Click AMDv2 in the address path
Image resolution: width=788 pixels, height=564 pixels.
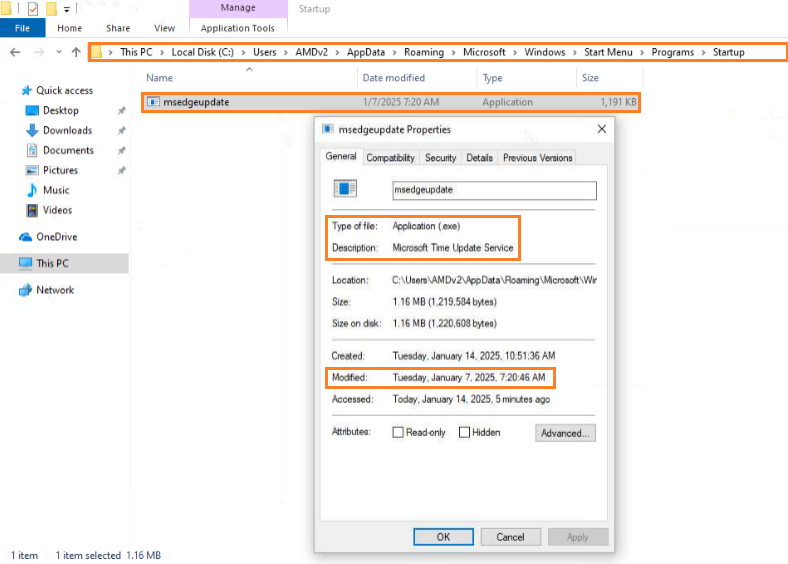(312, 52)
